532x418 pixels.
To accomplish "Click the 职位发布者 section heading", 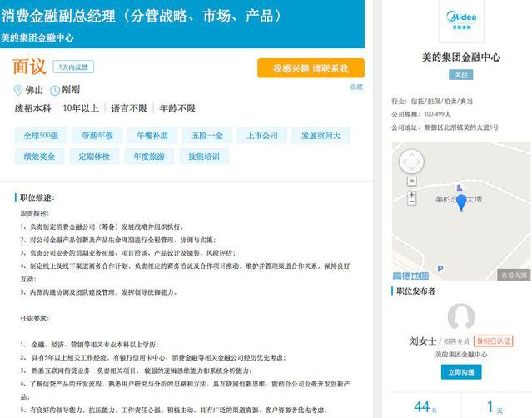I will (x=416, y=291).
